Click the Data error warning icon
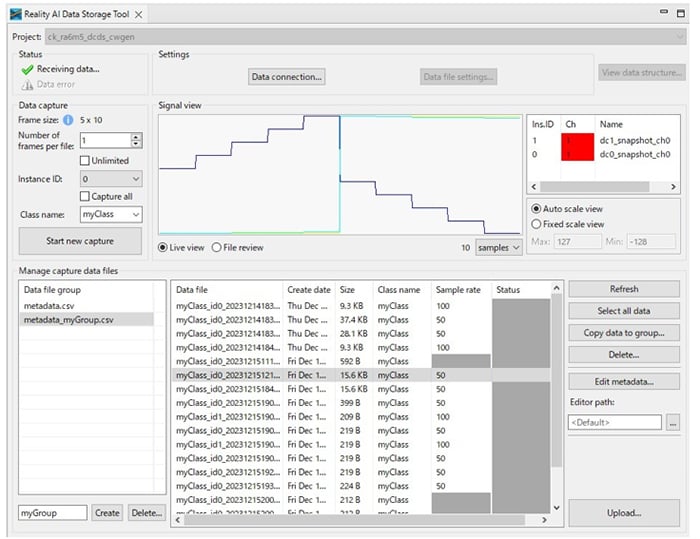The width and height of the screenshot is (700, 539). [x=27, y=85]
